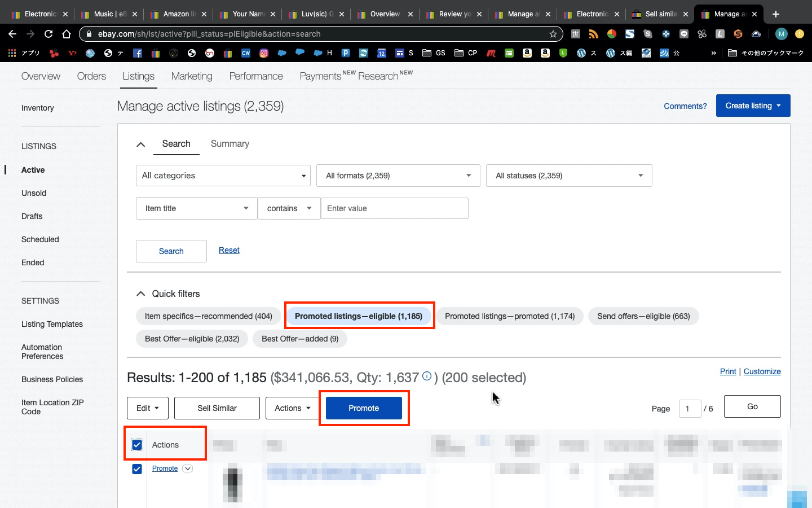Click the quantity info icon in results
Viewport: 812px width, 508px height.
(x=427, y=376)
